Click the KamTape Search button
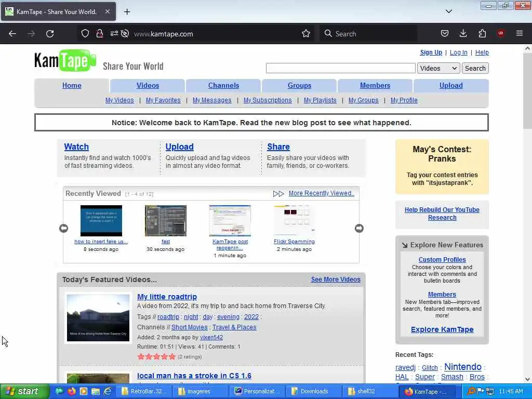 coord(475,68)
